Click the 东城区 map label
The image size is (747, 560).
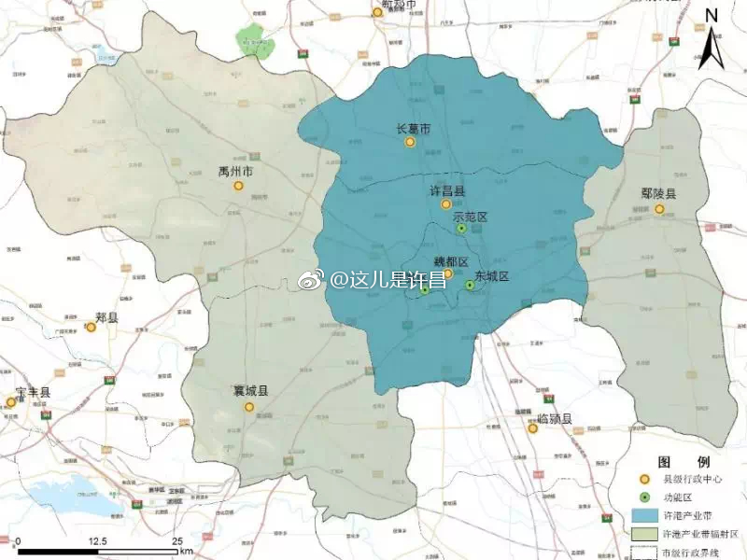[492, 276]
